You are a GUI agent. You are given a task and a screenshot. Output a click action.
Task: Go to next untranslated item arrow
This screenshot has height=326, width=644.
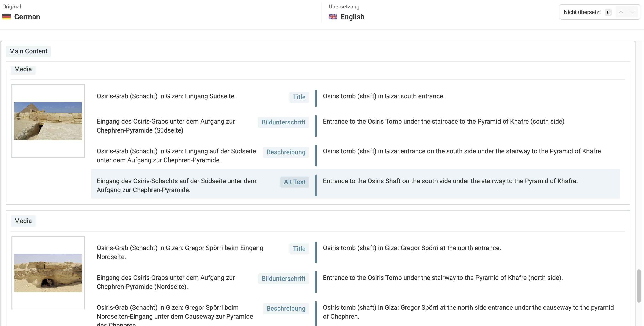pyautogui.click(x=632, y=12)
